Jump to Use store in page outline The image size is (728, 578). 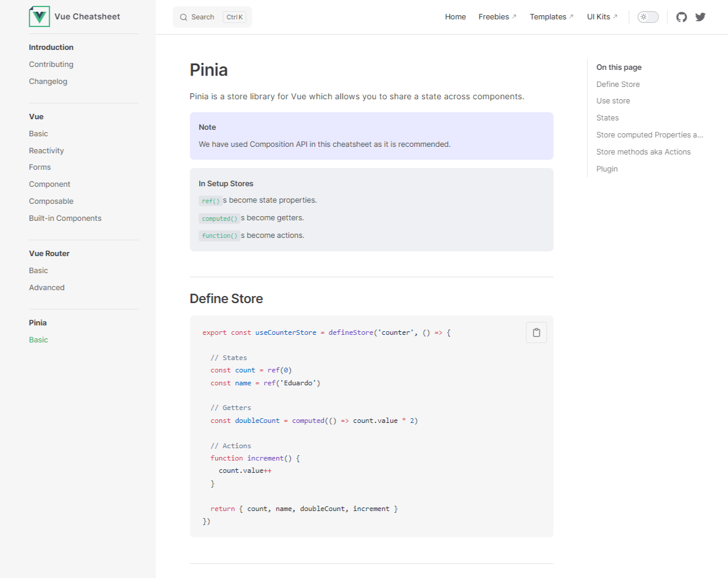pyautogui.click(x=613, y=101)
